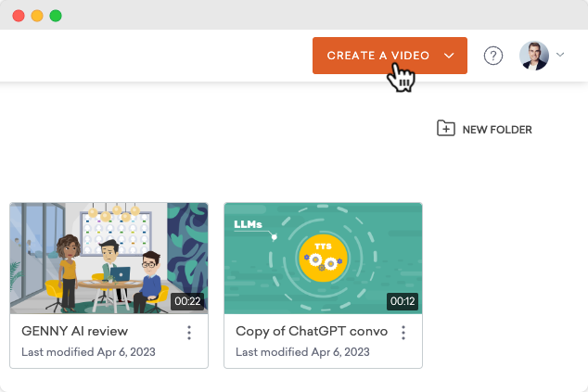This screenshot has height=392, width=588.
Task: Click the 00:22 duration badge
Action: (x=187, y=301)
